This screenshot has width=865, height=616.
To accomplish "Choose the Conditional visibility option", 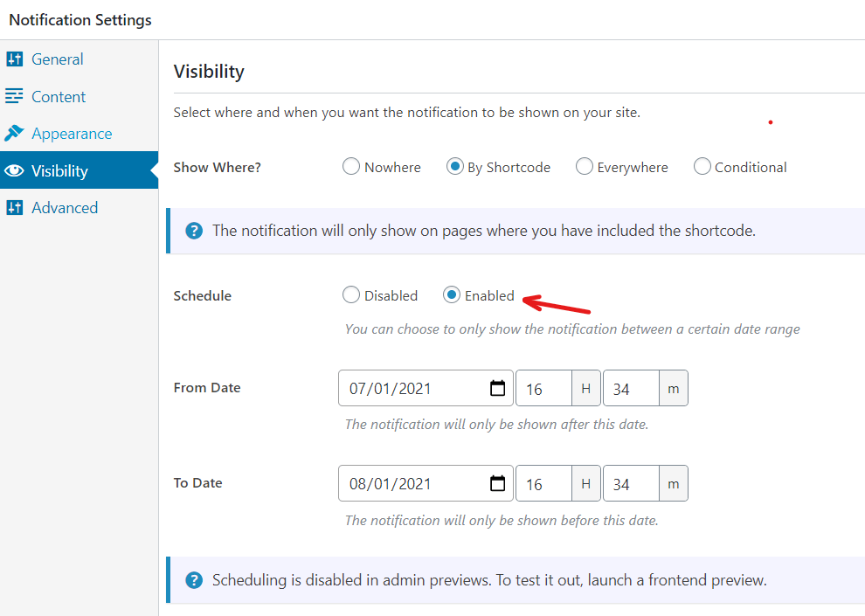I will point(702,167).
